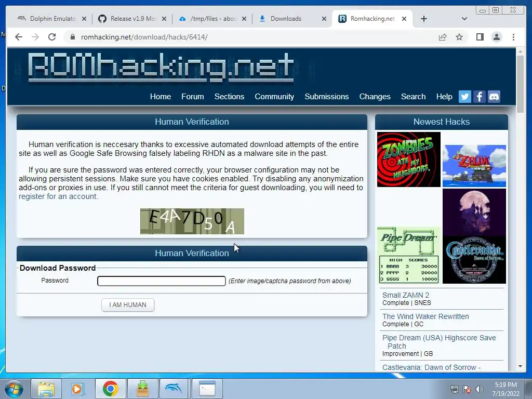Open the taskbar clock 5:19 PM
The image size is (532, 399).
click(x=506, y=389)
